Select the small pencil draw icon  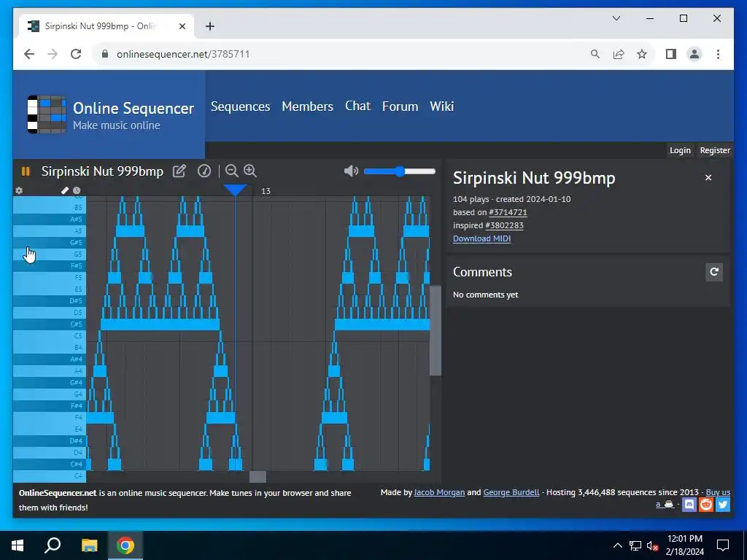[65, 190]
